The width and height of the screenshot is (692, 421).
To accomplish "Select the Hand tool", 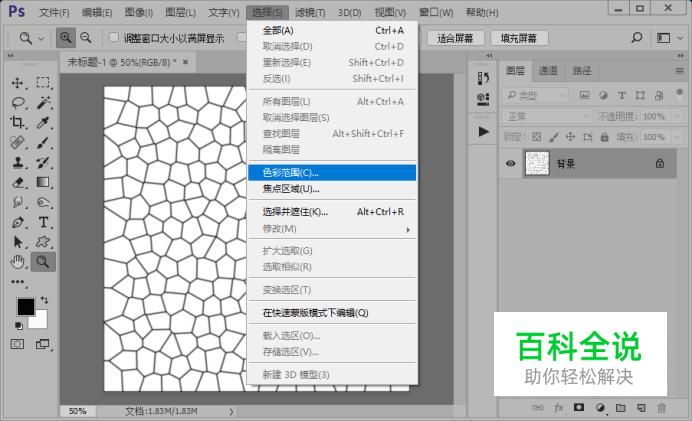I will point(18,262).
